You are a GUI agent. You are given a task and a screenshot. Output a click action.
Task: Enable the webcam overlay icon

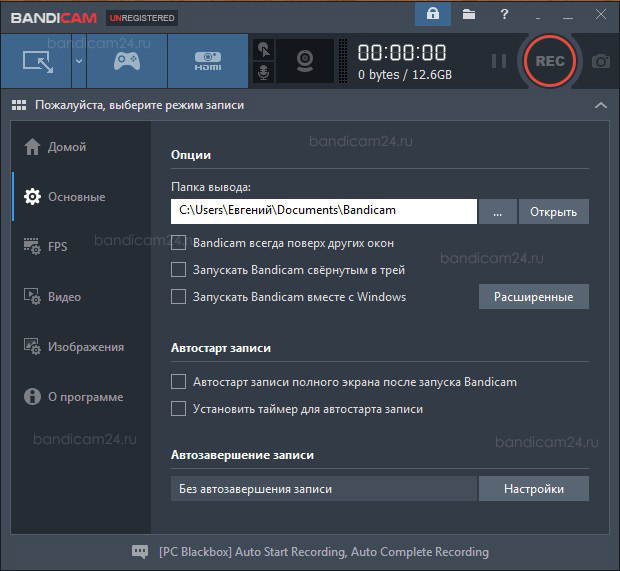point(305,61)
